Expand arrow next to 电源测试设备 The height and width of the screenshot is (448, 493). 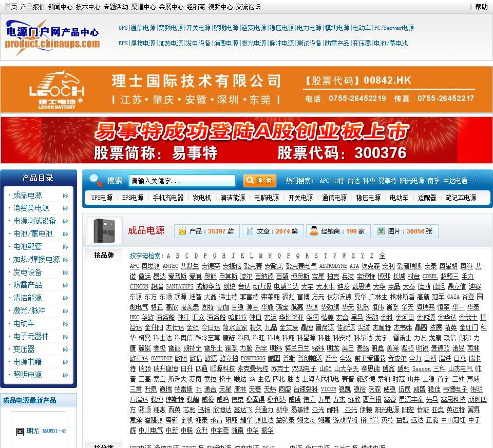coord(66,221)
